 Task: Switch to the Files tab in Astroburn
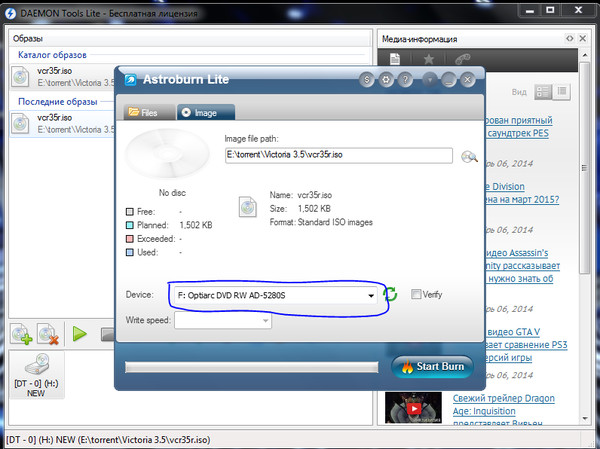click(x=149, y=113)
